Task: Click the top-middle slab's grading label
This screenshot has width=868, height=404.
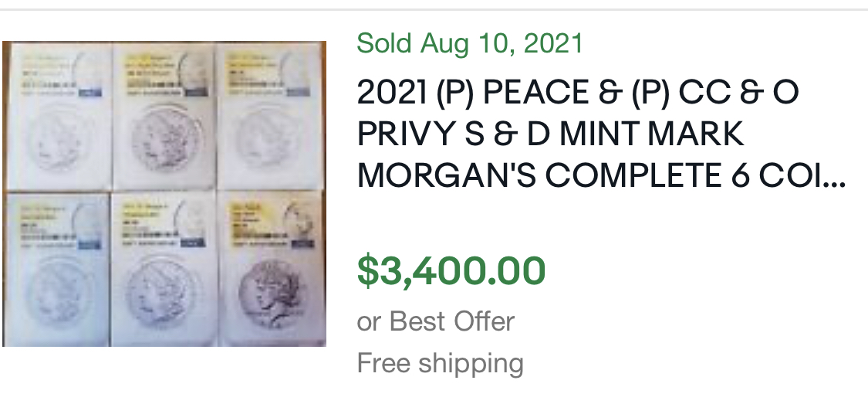Action: pos(162,73)
